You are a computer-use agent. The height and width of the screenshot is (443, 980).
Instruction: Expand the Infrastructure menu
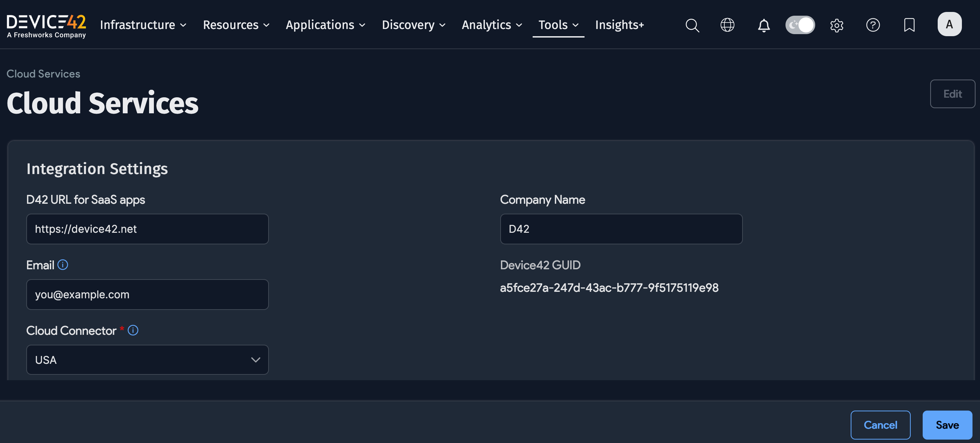coord(143,25)
